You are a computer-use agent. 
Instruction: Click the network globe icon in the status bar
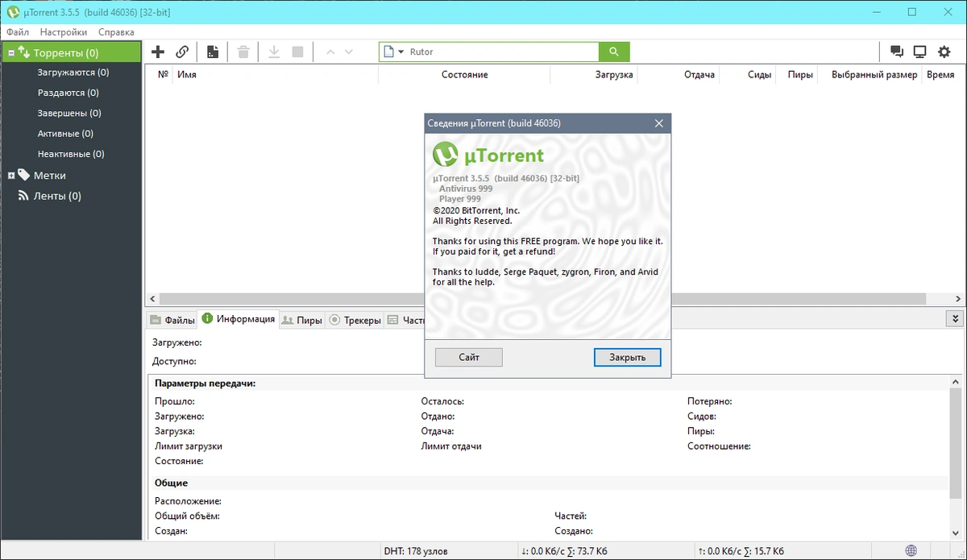coord(911,551)
